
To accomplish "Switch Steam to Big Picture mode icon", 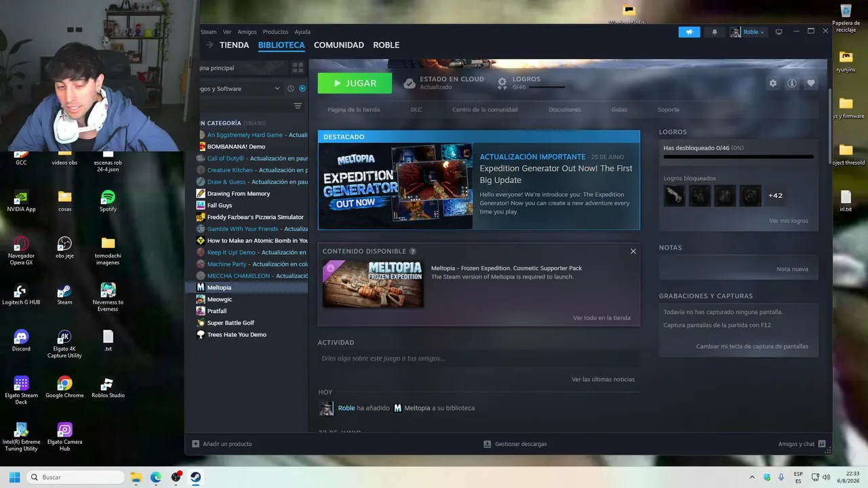I will pos(779,32).
